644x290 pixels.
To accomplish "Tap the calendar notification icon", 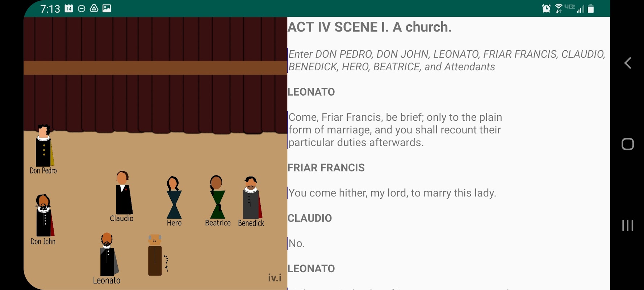I will (x=69, y=8).
